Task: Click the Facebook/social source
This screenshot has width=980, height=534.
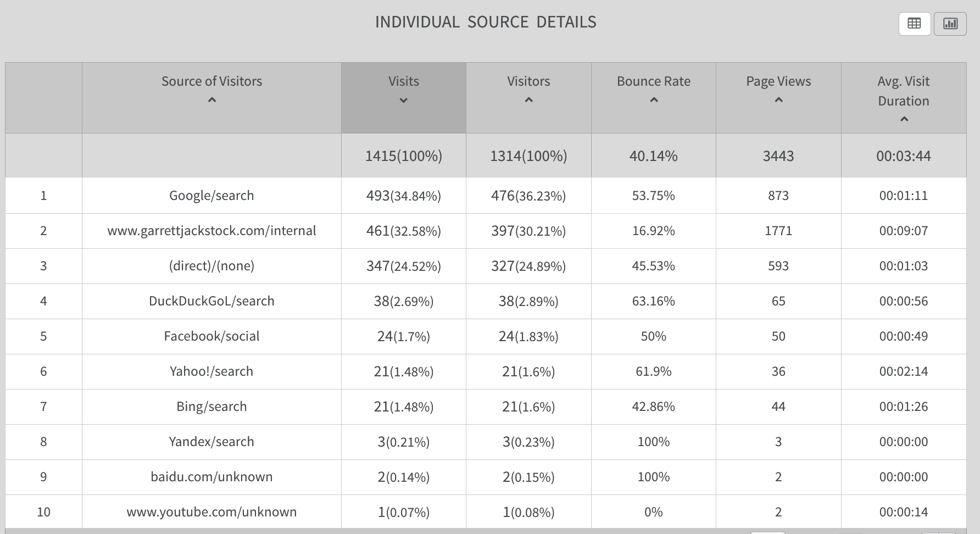Action: (211, 336)
